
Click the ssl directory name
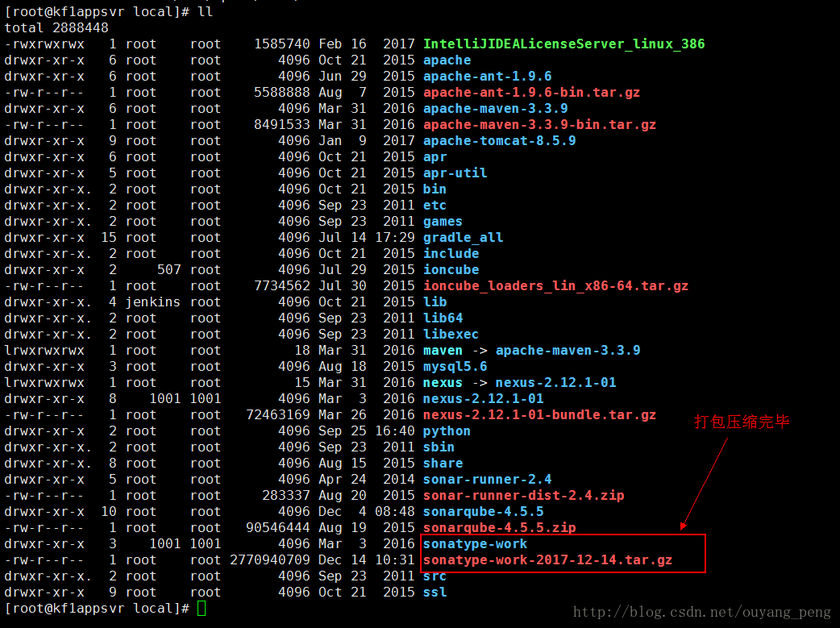point(435,592)
